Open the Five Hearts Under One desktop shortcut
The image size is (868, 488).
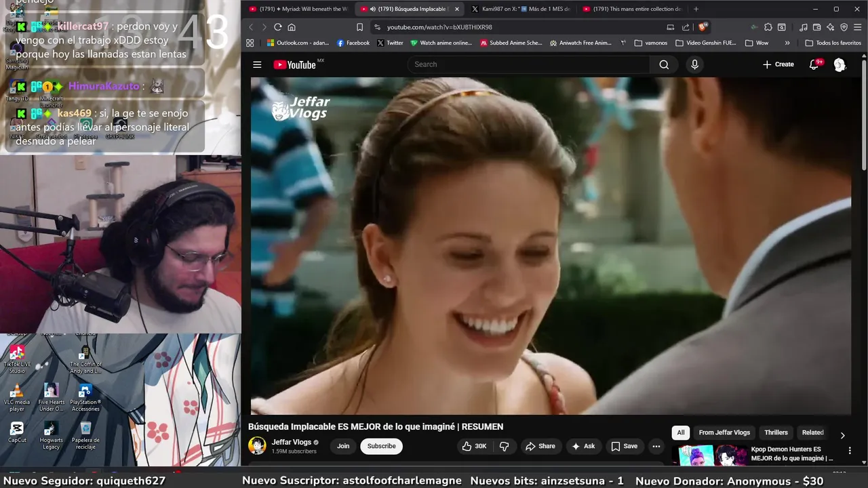pyautogui.click(x=51, y=397)
